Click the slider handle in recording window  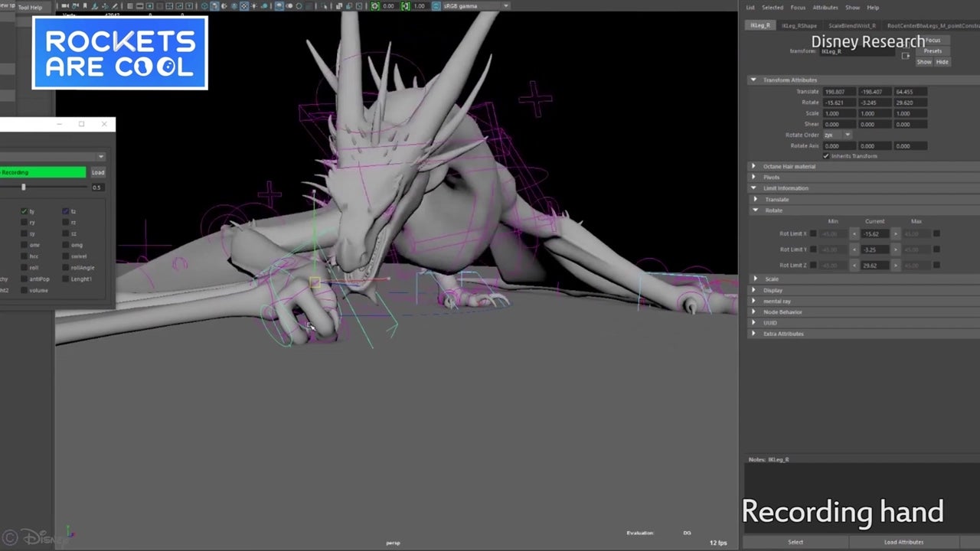(x=23, y=187)
